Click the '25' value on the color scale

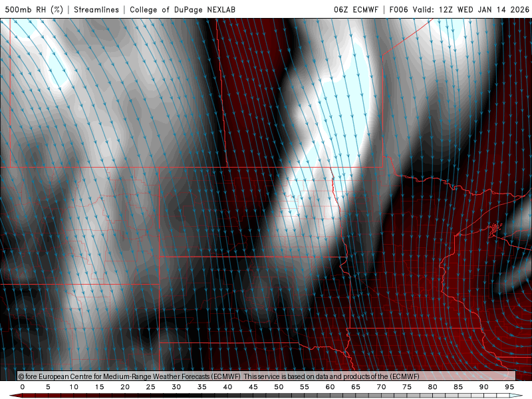[151, 387]
